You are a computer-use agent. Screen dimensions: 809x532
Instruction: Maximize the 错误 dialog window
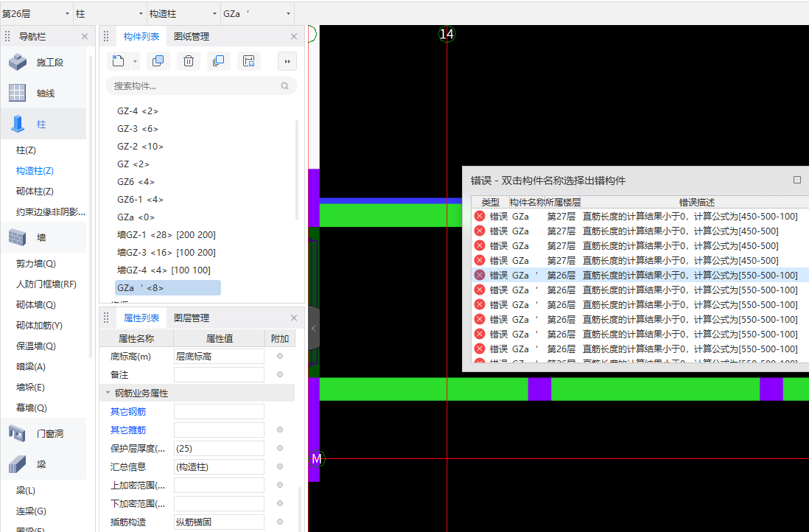point(797,180)
